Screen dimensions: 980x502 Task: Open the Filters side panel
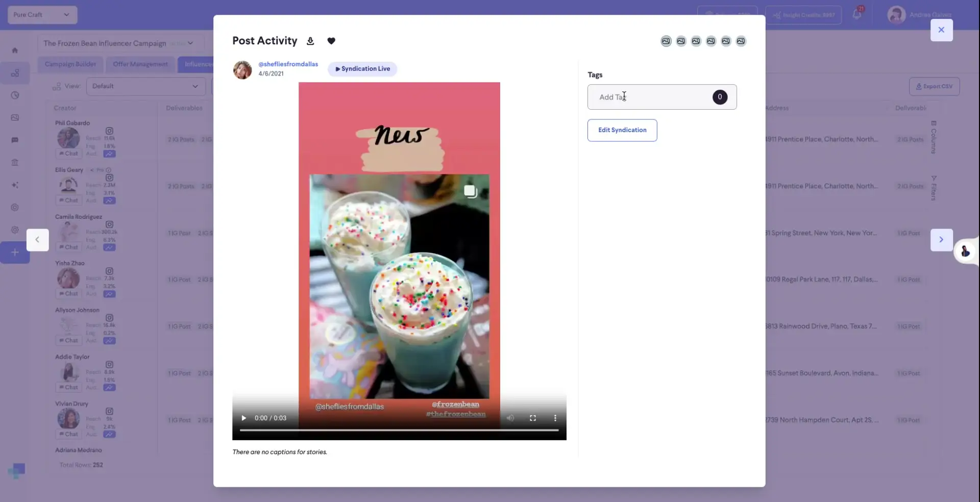(x=934, y=188)
